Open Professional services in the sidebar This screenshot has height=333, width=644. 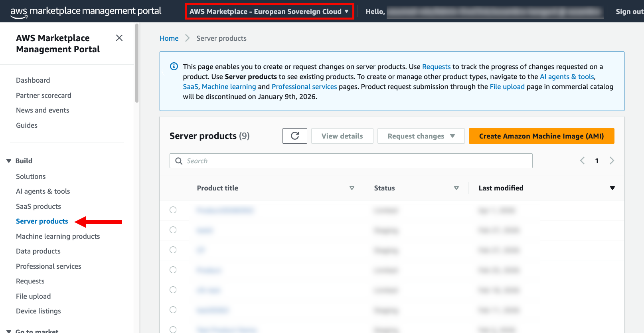48,266
